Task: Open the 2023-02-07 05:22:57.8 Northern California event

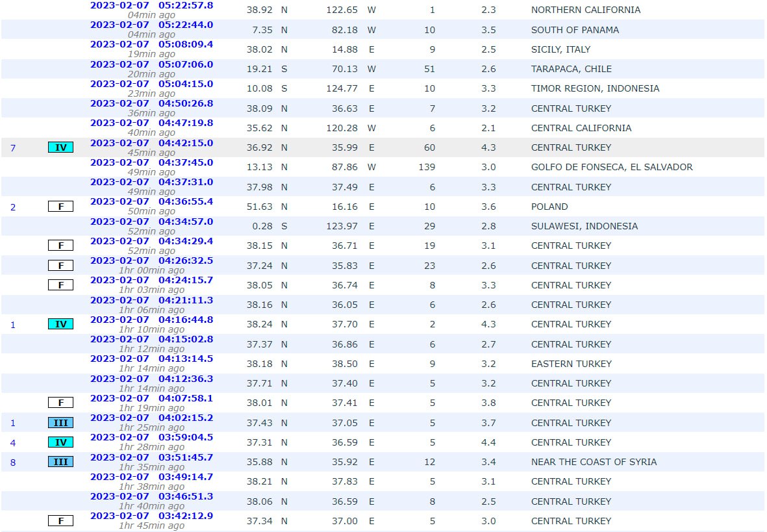Action: (151, 5)
